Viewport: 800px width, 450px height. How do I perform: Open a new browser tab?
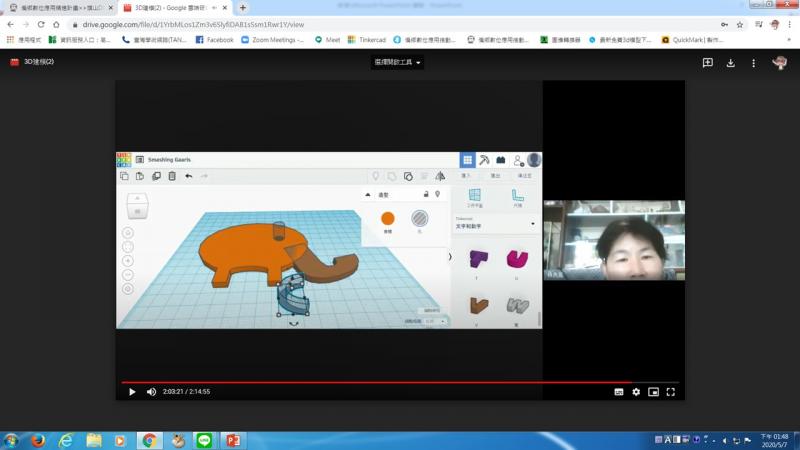pos(242,7)
